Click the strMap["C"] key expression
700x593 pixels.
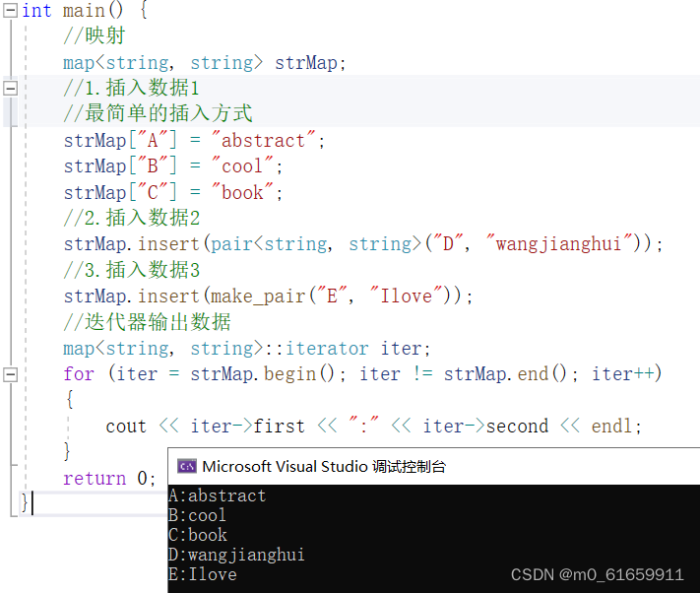coord(120,192)
